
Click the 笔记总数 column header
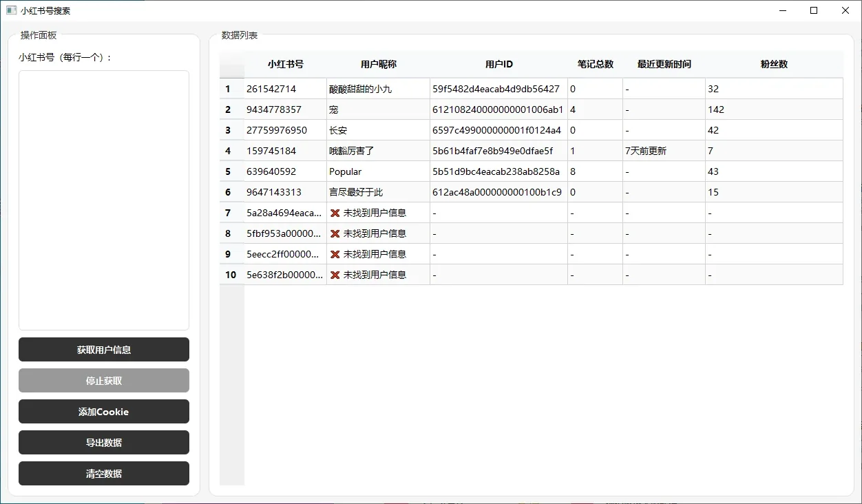[x=596, y=64]
